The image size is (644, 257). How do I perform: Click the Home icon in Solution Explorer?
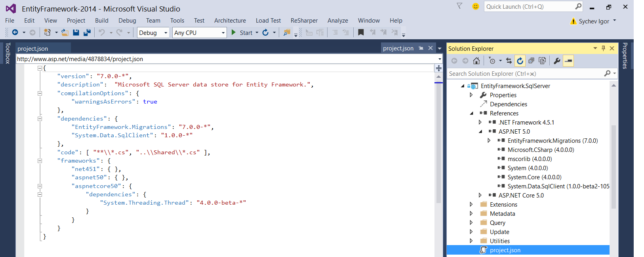click(476, 61)
